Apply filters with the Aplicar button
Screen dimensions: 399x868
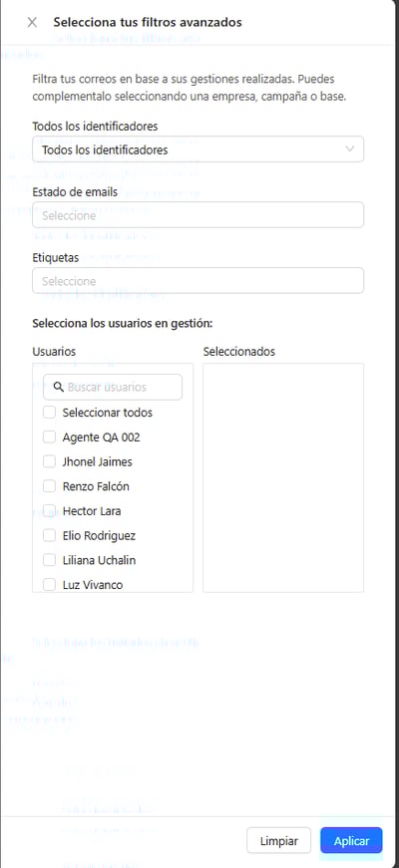pyautogui.click(x=351, y=840)
